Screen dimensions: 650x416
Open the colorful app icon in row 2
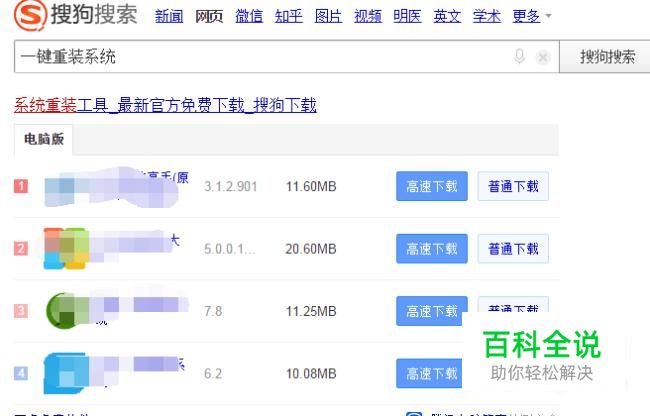click(66, 248)
